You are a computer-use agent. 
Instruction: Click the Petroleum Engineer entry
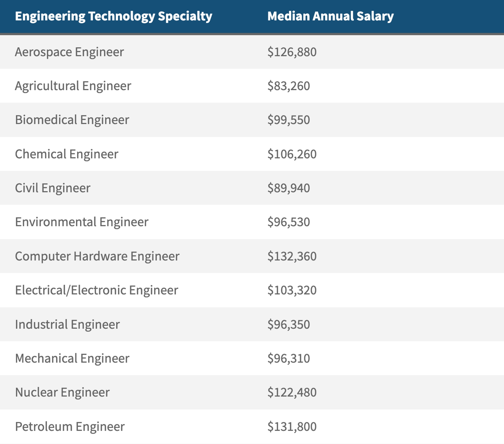click(x=70, y=426)
